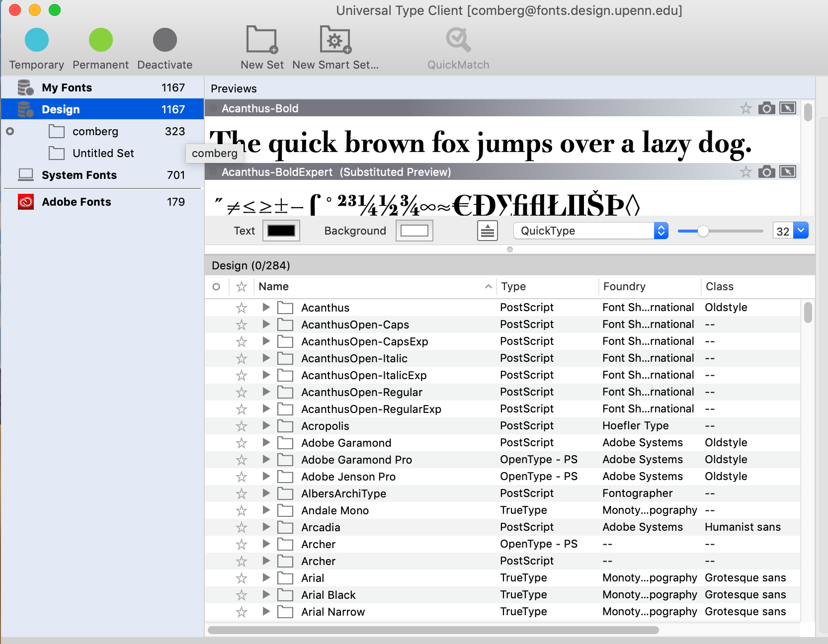Viewport: 828px width, 644px height.
Task: Open the font size 32 dropdown
Action: click(x=801, y=231)
